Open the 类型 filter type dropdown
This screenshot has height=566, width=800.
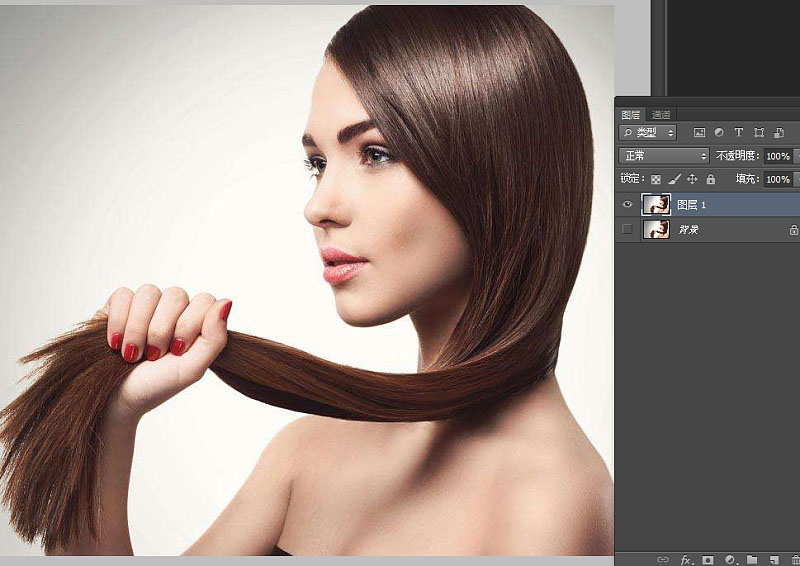[x=648, y=132]
